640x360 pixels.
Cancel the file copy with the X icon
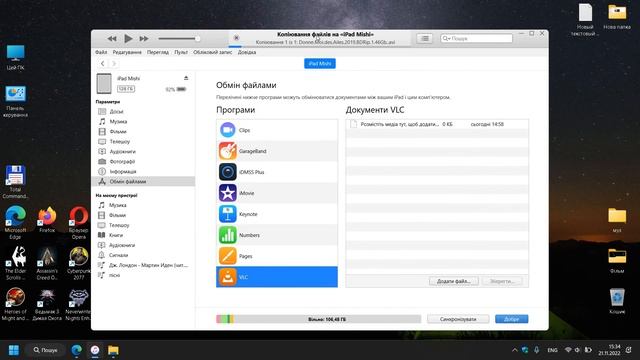coord(236,38)
